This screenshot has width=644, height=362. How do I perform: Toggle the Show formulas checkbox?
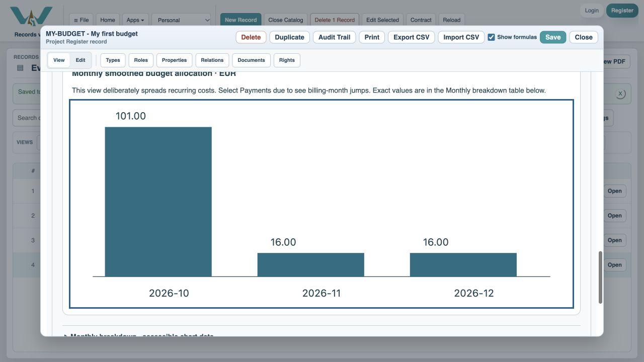(491, 37)
